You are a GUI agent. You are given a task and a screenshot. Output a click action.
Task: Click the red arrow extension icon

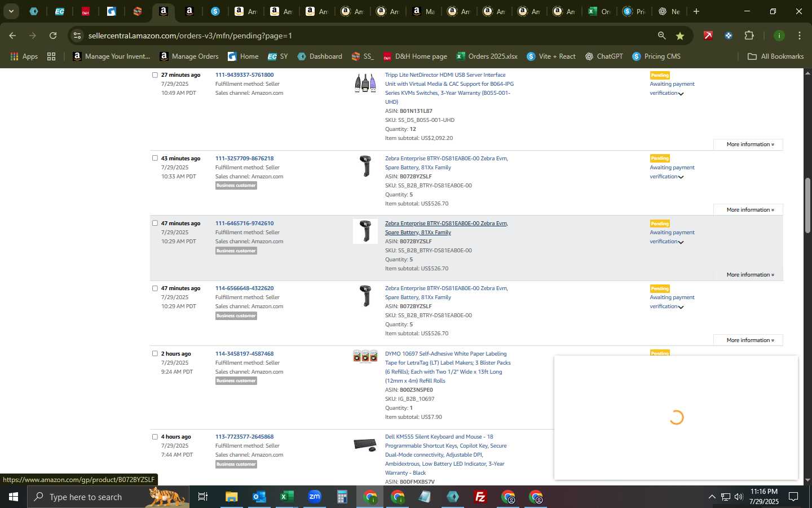pyautogui.click(x=708, y=36)
